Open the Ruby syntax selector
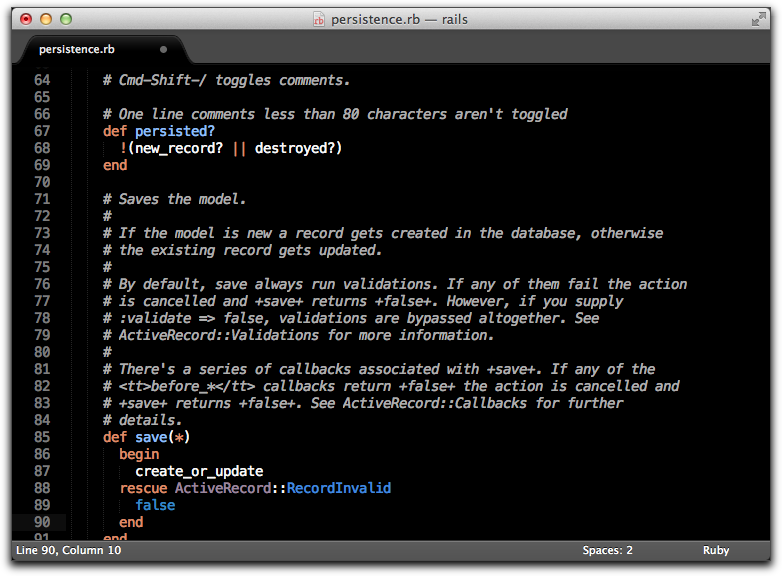The height and width of the screenshot is (576, 782). click(x=716, y=550)
